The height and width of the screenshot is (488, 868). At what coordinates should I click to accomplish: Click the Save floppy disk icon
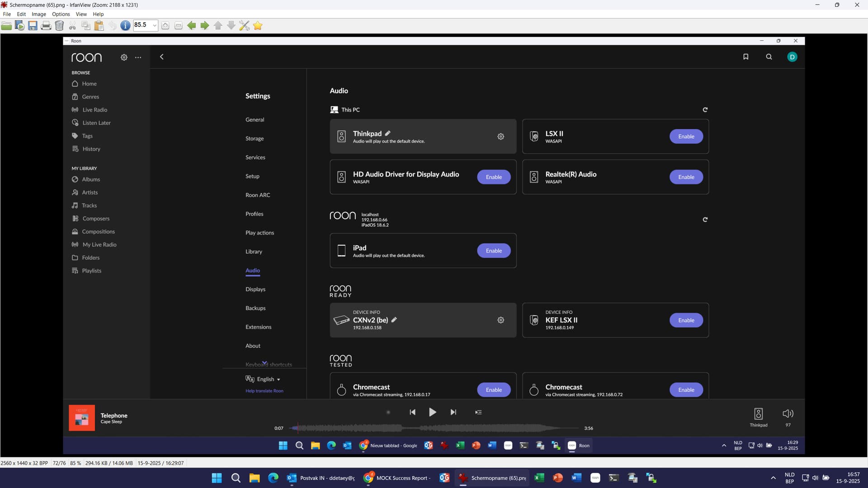pyautogui.click(x=33, y=26)
